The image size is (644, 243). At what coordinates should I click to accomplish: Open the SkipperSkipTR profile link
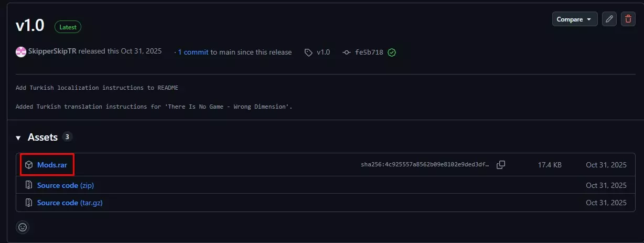click(x=53, y=52)
